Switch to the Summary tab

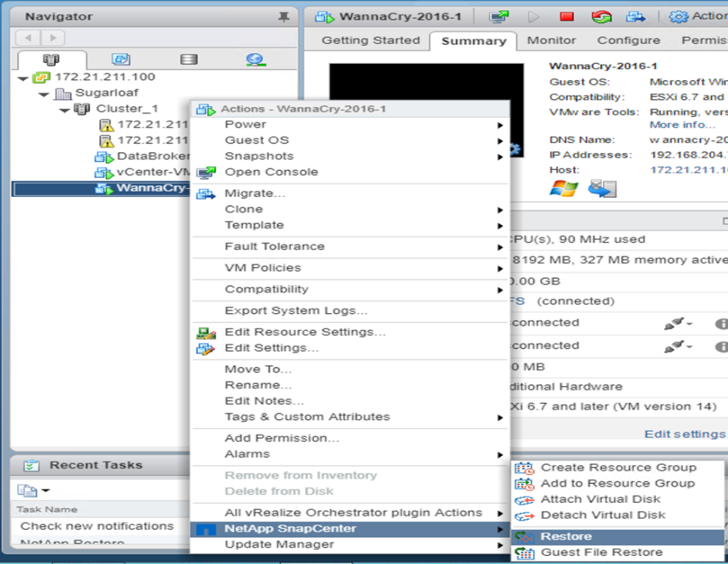coord(474,41)
